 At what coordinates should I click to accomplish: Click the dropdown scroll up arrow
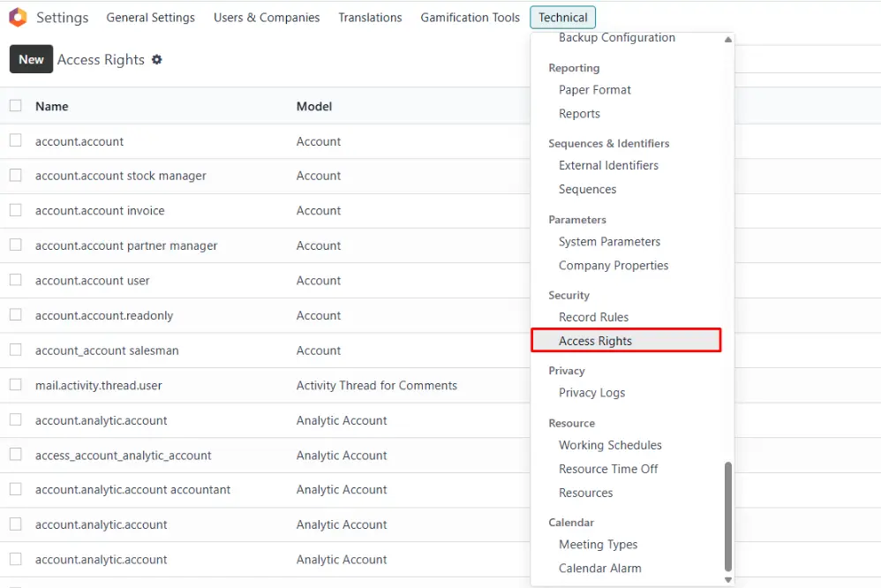728,40
